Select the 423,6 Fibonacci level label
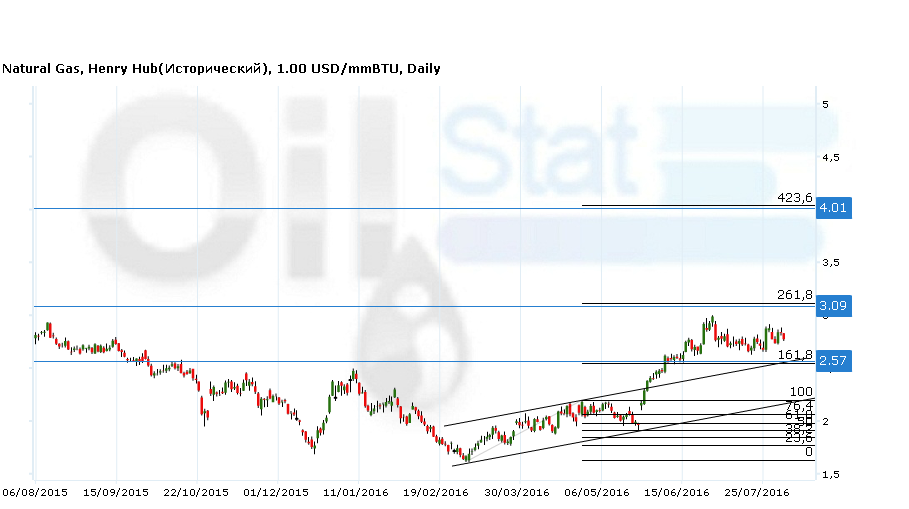The height and width of the screenshot is (509, 909). tap(794, 198)
